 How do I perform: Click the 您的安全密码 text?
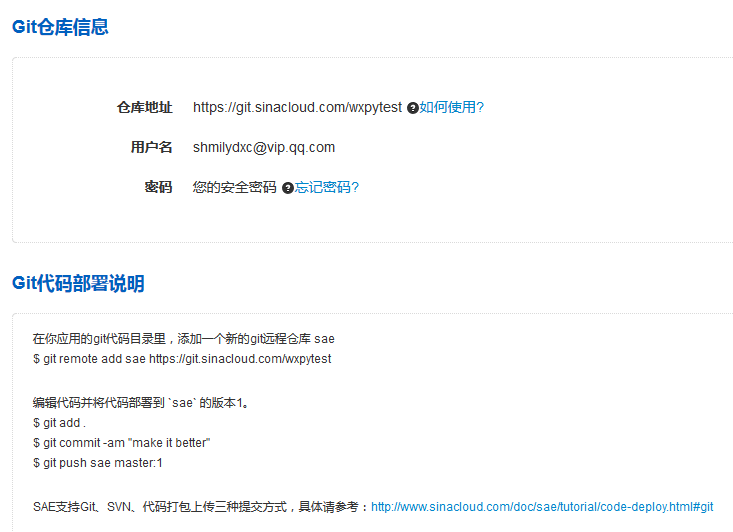pyautogui.click(x=235, y=187)
